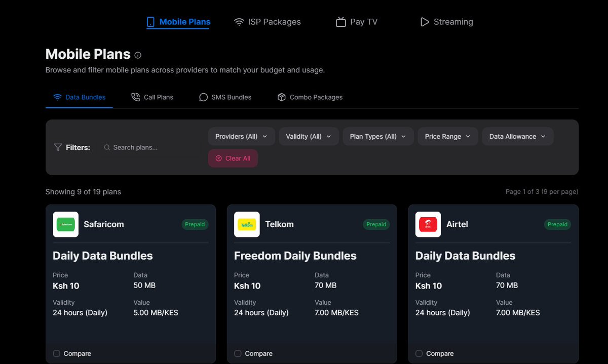This screenshot has height=364, width=608.
Task: Expand the Price Range filter
Action: pos(448,137)
